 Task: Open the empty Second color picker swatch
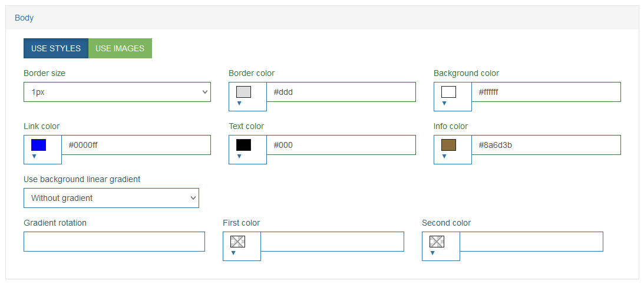(x=437, y=242)
